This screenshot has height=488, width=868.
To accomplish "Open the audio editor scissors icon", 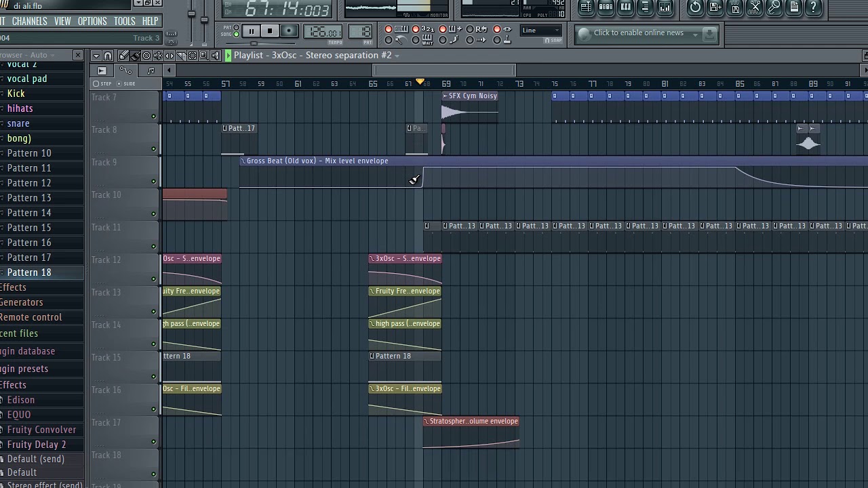I will coord(755,7).
